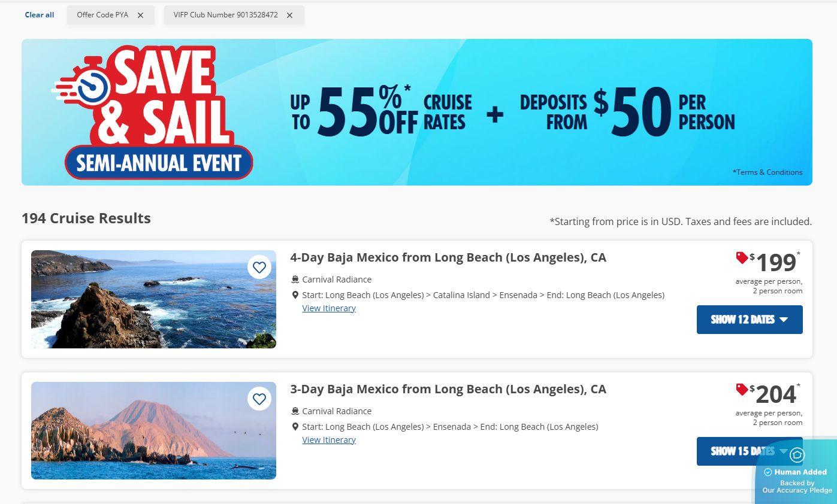Click the ship icon on the second cruise result
This screenshot has width=837, height=504.
pos(294,411)
